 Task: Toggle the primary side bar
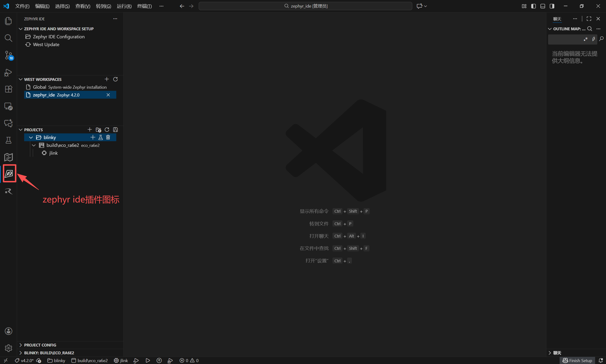(x=533, y=6)
